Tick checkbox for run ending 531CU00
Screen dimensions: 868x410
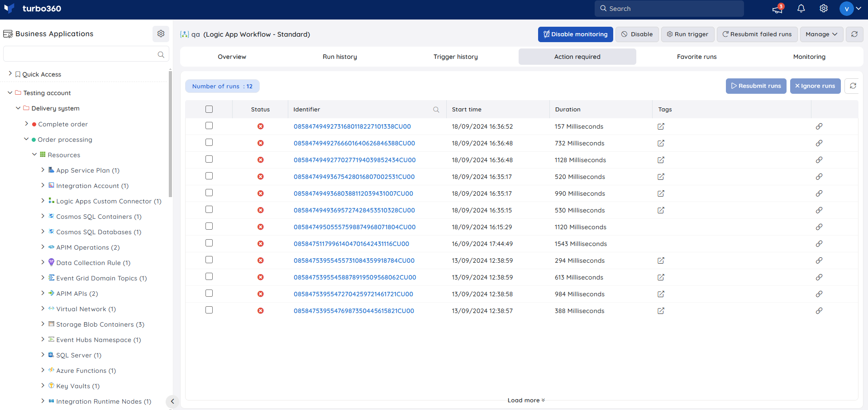pos(209,176)
